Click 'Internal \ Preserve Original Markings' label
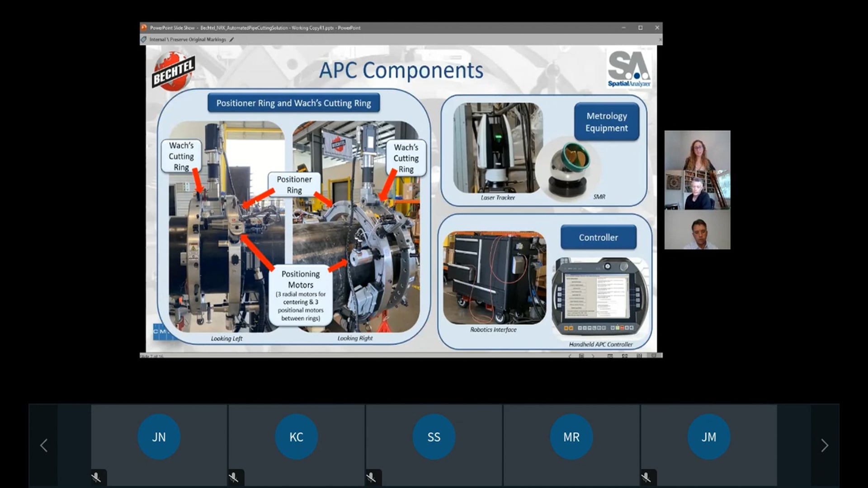This screenshot has width=868, height=488. [x=188, y=39]
